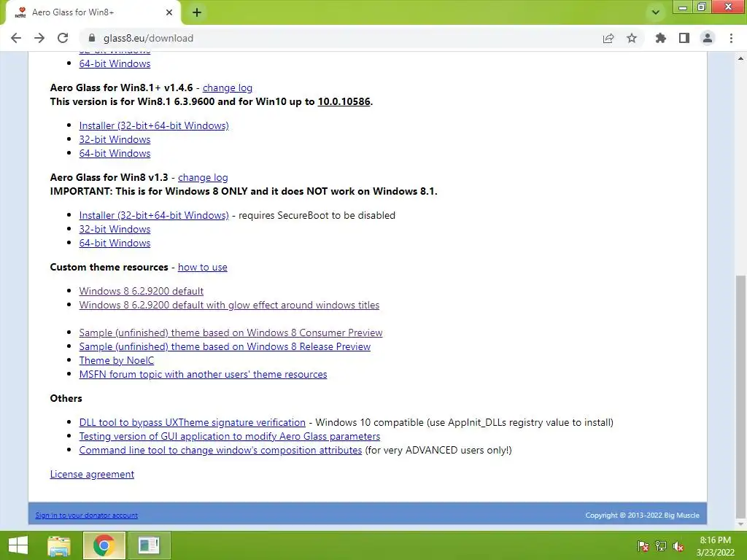Open the 10.0.10586 build link
This screenshot has width=747, height=560.
point(344,101)
